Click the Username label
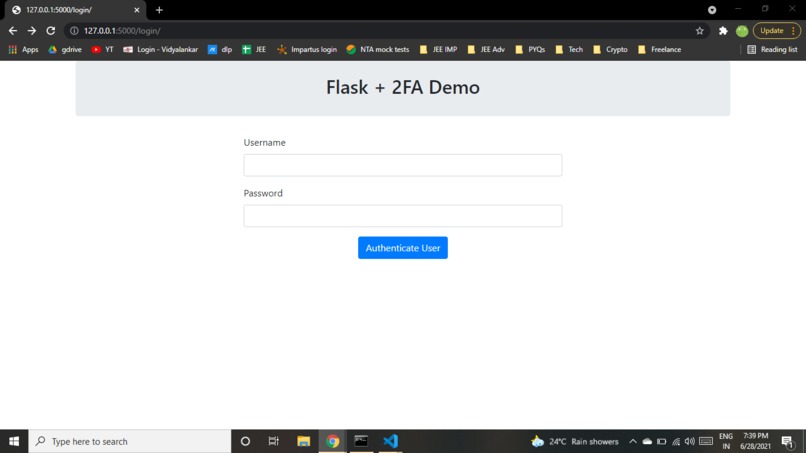Viewport: 806px width, 453px height. (x=264, y=142)
